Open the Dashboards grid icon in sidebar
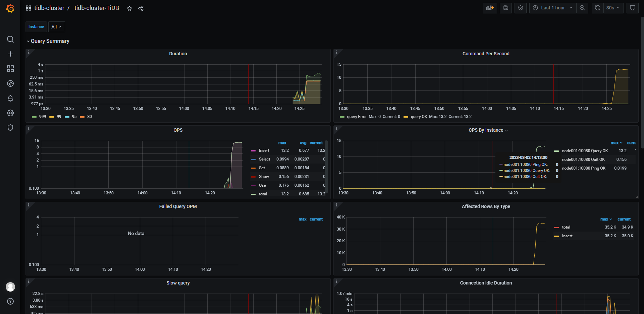Screen dimensions: 644x314 (x=10, y=69)
